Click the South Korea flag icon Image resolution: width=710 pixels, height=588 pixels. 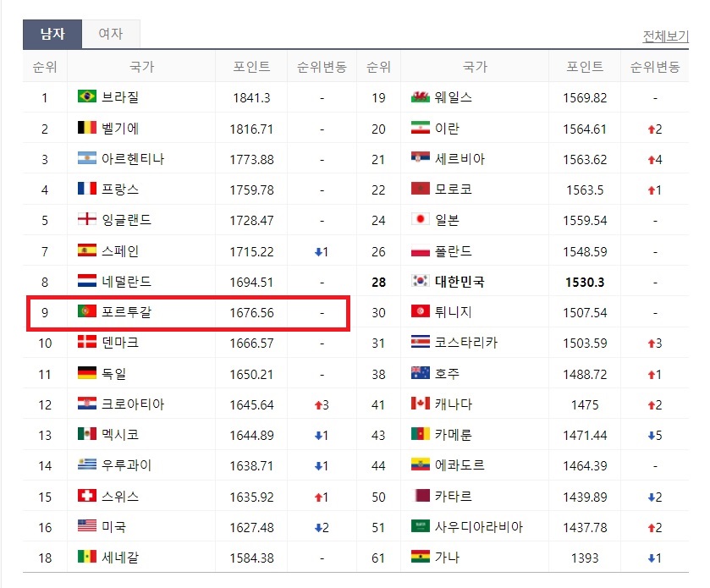point(421,281)
